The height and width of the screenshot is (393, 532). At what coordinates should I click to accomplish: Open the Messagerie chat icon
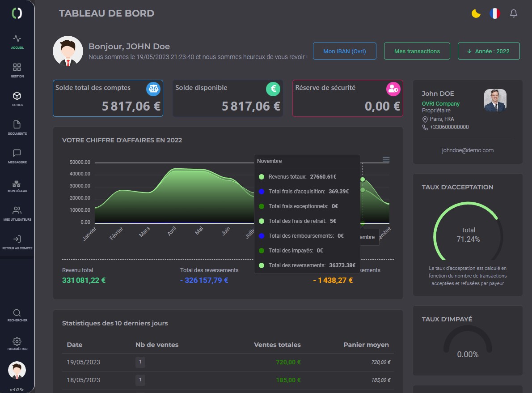coord(17,153)
